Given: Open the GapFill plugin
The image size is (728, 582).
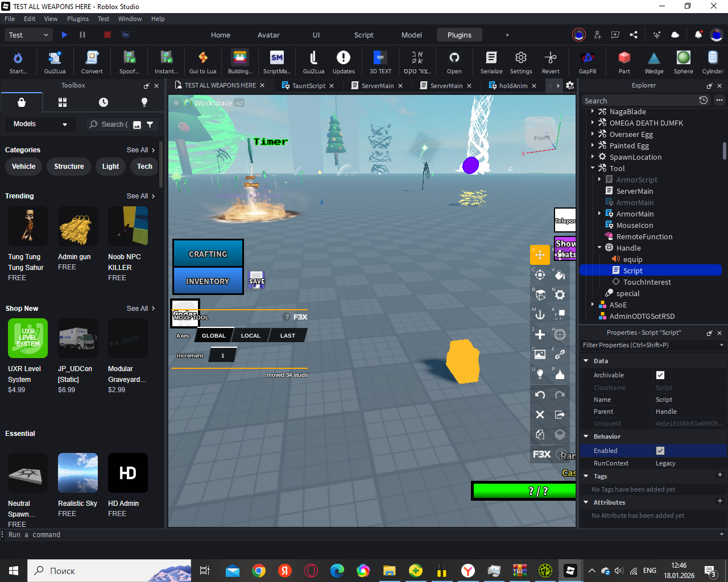Looking at the screenshot, I should pos(588,62).
